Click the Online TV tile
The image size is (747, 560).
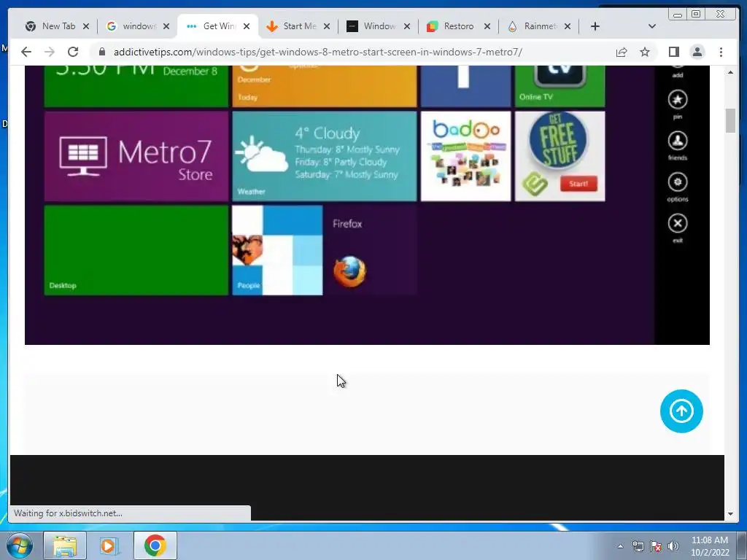coord(560,86)
